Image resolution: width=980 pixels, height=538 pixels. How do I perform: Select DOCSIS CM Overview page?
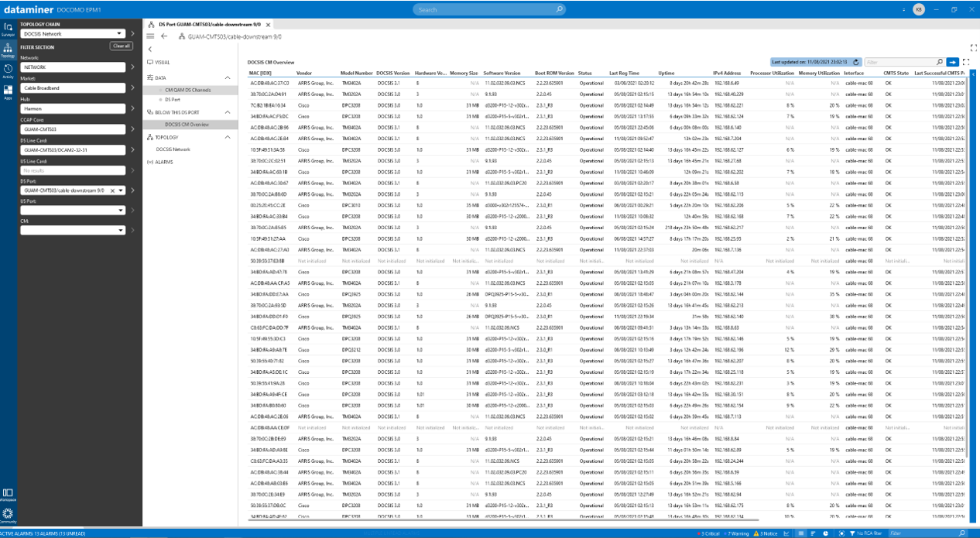[x=190, y=124]
